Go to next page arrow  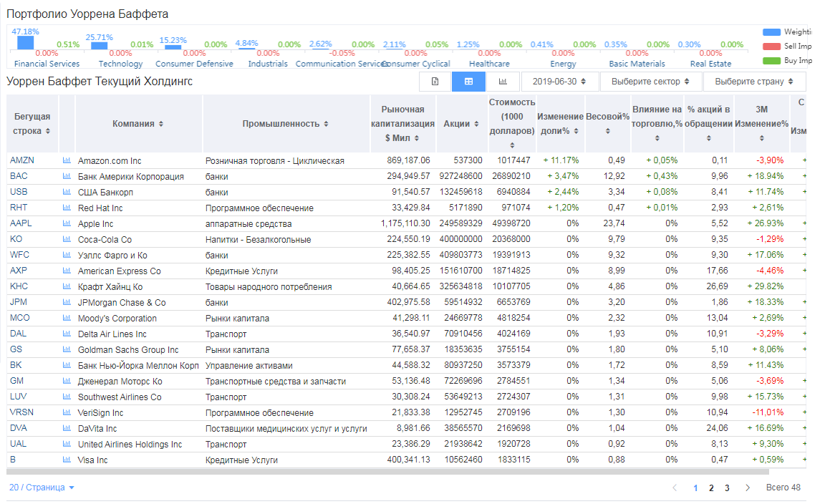point(747,488)
